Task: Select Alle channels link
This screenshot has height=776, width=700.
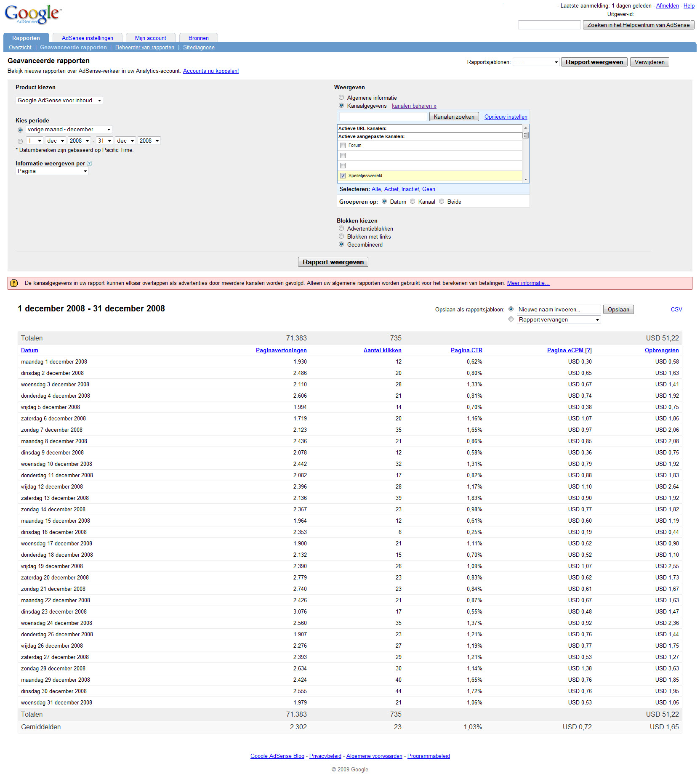Action: point(376,189)
